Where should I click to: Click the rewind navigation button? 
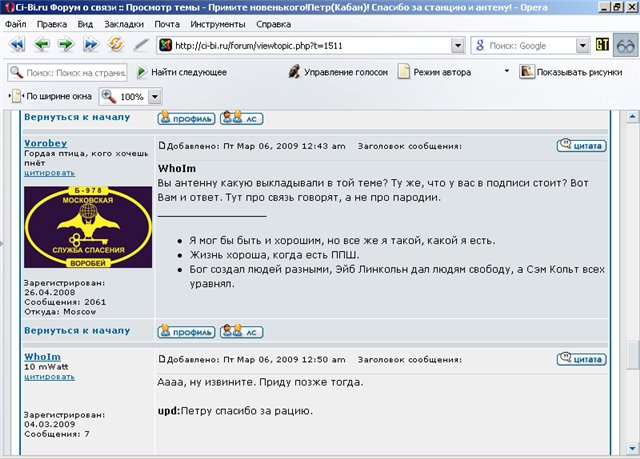17,45
